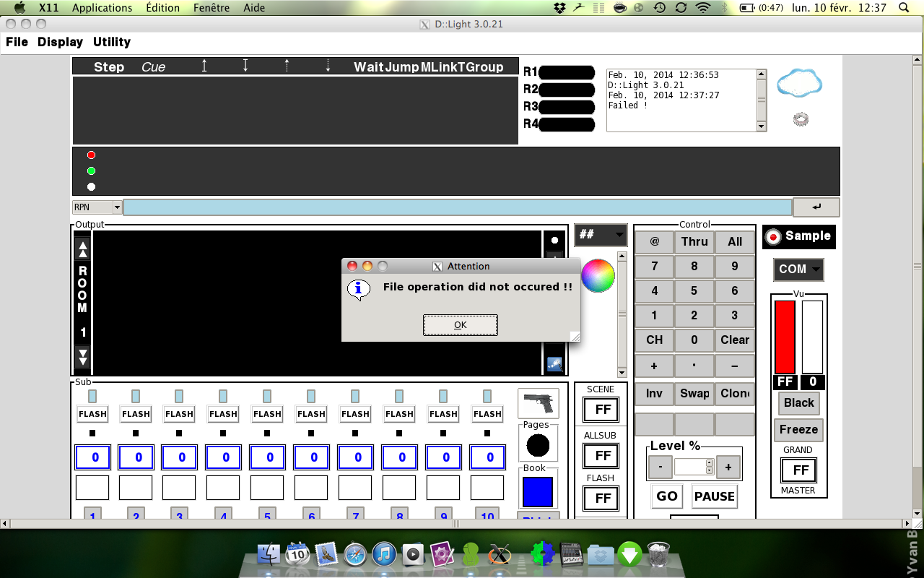Open the Display menu
Screen dimensions: 924x578
click(x=60, y=42)
